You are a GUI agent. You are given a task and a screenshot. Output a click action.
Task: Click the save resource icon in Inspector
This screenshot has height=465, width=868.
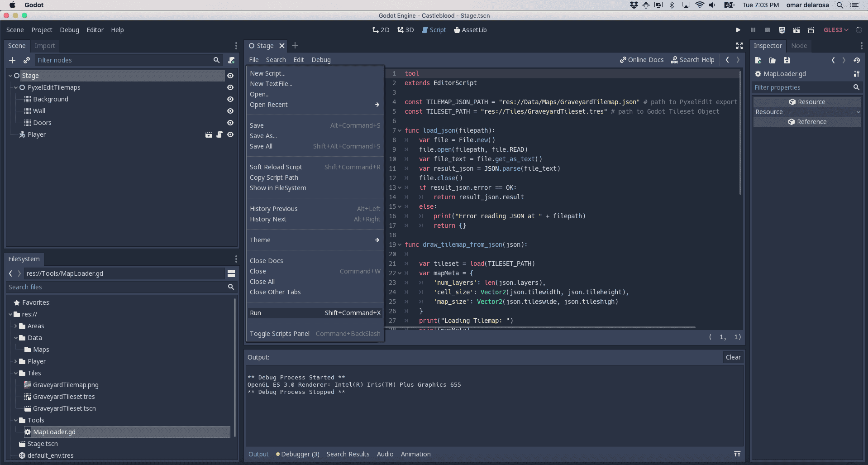[x=787, y=60]
